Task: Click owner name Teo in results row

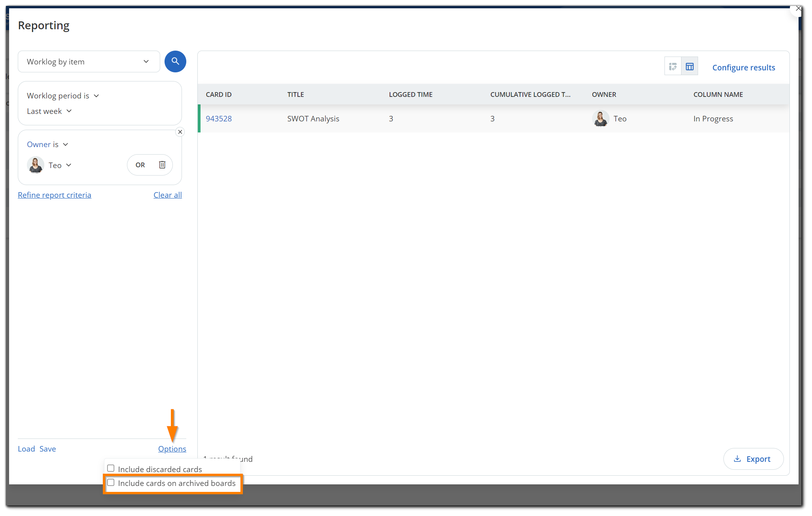Action: 620,119
